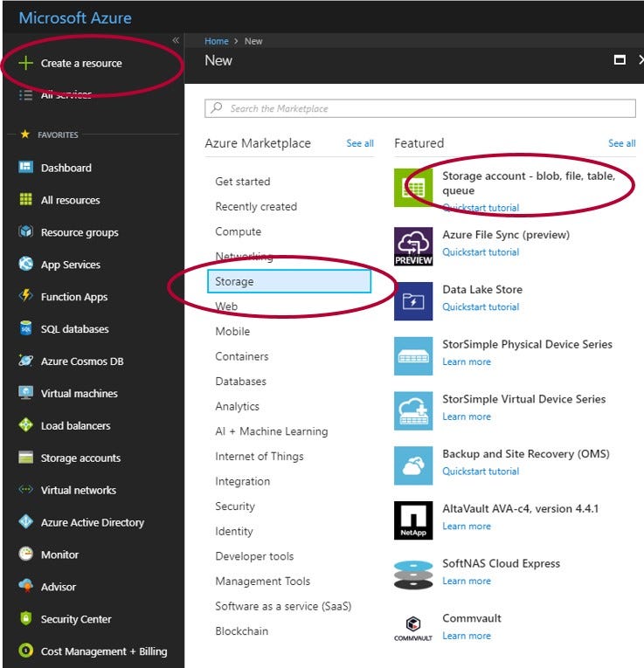The height and width of the screenshot is (668, 644).
Task: Click the Azure Cosmos DB planet icon
Action: tap(25, 361)
